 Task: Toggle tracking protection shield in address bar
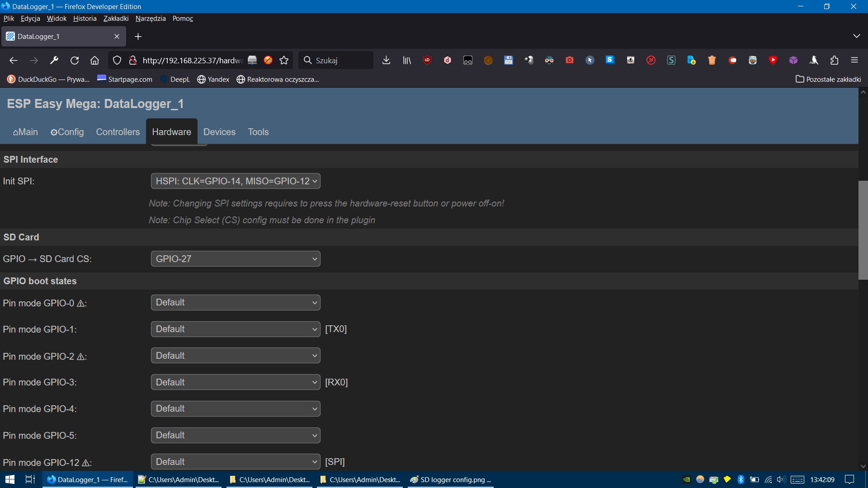pyautogui.click(x=117, y=60)
